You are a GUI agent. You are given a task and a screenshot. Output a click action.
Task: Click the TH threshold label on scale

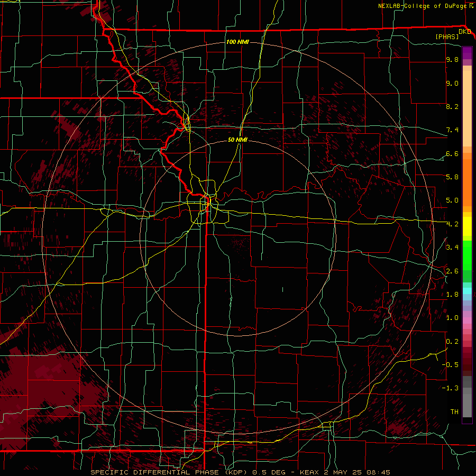pyautogui.click(x=454, y=412)
